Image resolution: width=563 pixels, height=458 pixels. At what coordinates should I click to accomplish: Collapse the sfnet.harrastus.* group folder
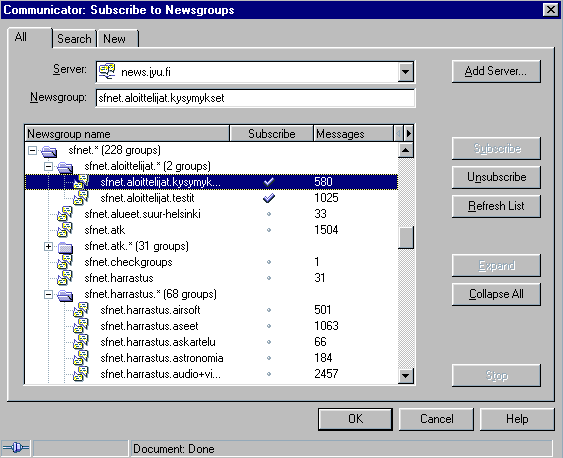point(48,294)
